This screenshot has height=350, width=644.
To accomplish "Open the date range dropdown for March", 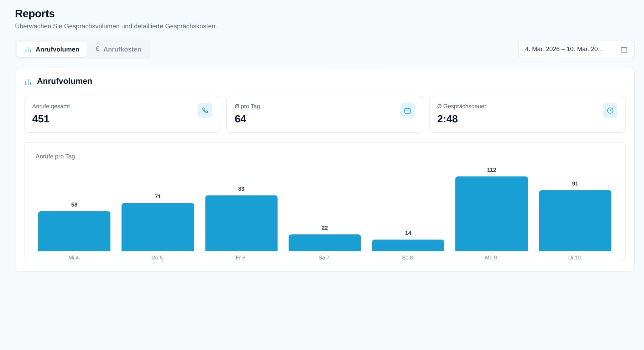I will 576,50.
